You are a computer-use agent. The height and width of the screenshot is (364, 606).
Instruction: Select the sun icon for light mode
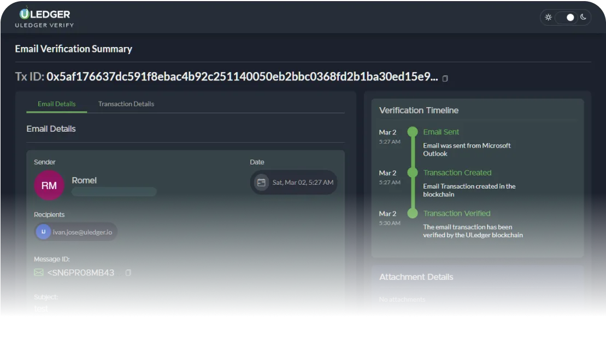point(548,17)
